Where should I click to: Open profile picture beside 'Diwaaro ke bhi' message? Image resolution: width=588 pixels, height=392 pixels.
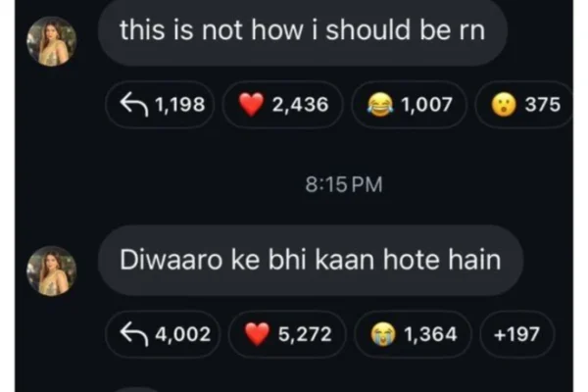pos(51,270)
